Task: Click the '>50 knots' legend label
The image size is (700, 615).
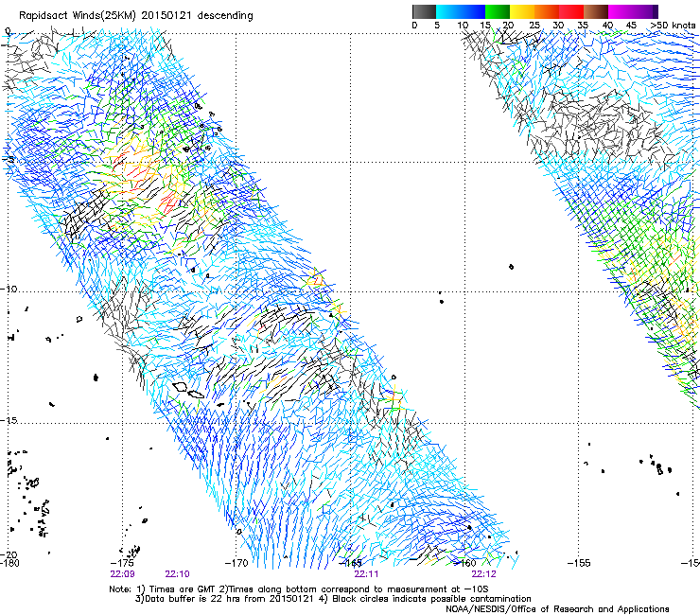Action: pyautogui.click(x=673, y=25)
